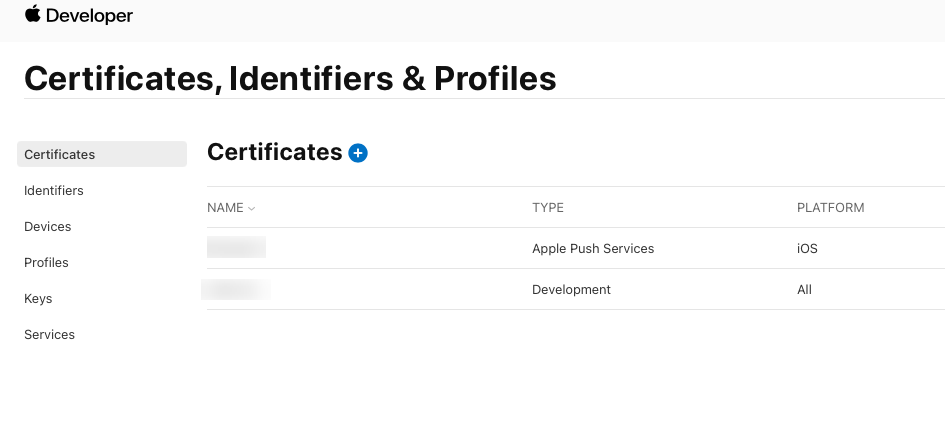
Task: Click the NAME column header
Action: point(225,207)
